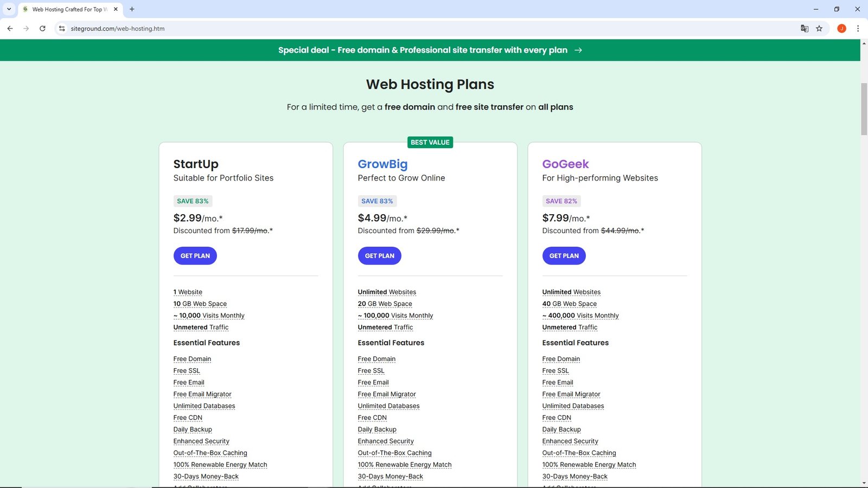Viewport: 868px width, 488px height.
Task: Click GoGeek's Free Email Migrator feature
Action: click(x=571, y=394)
